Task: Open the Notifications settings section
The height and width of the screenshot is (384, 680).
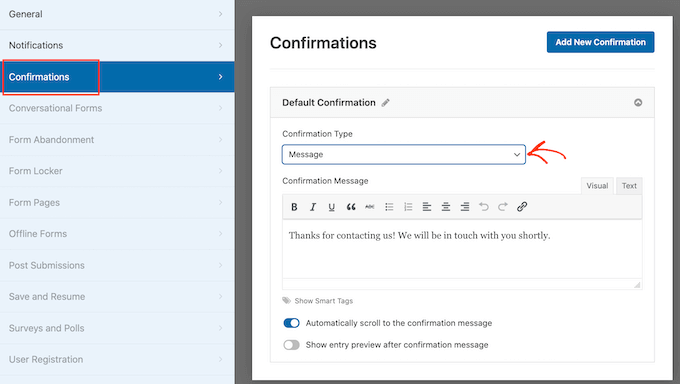Action: (x=117, y=45)
